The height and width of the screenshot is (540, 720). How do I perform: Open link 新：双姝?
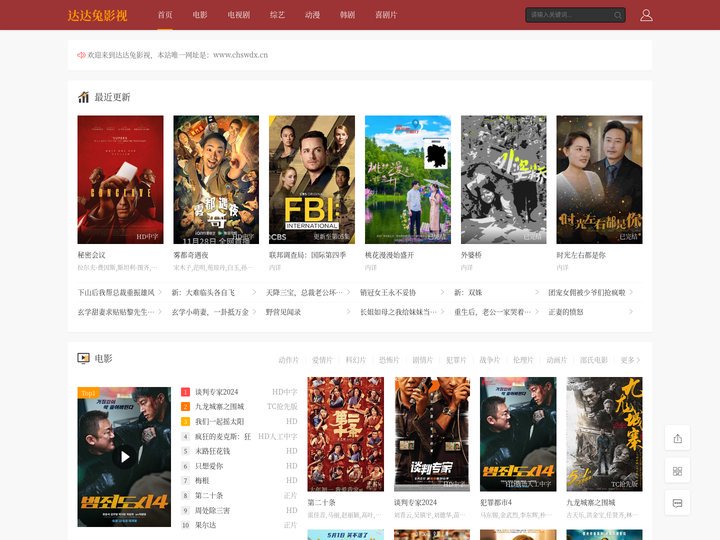pyautogui.click(x=468, y=292)
